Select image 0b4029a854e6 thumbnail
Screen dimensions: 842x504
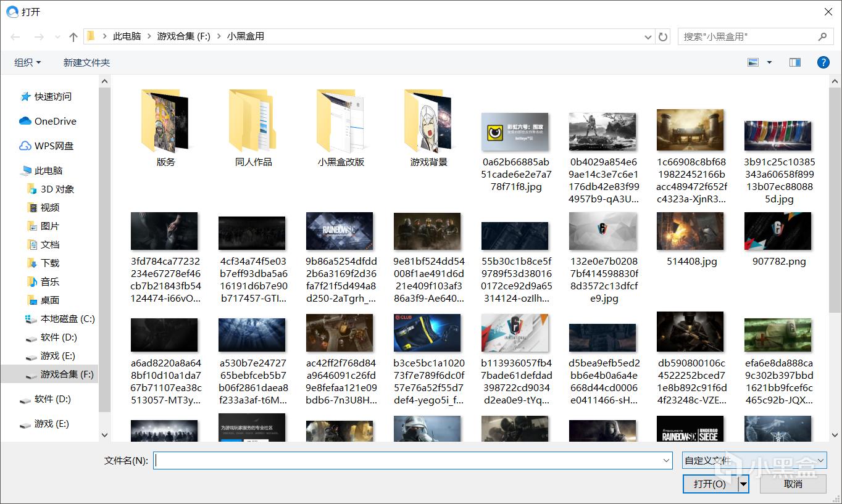click(602, 132)
